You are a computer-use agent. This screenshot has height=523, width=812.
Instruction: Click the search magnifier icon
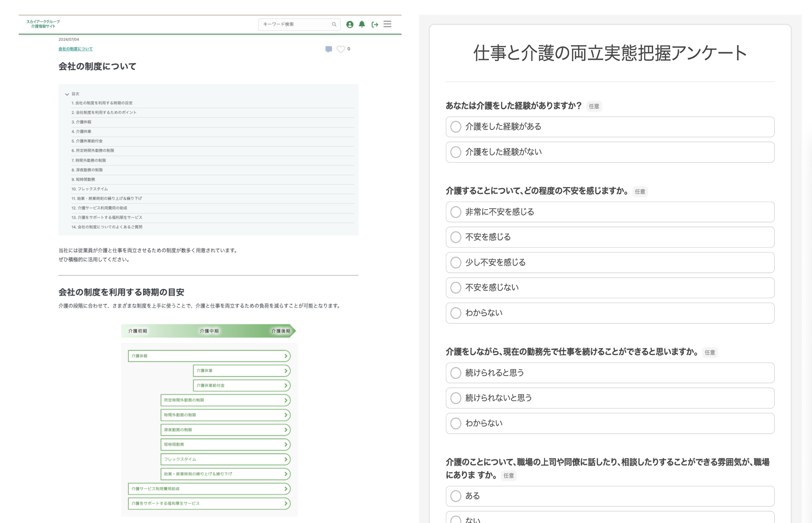(334, 24)
